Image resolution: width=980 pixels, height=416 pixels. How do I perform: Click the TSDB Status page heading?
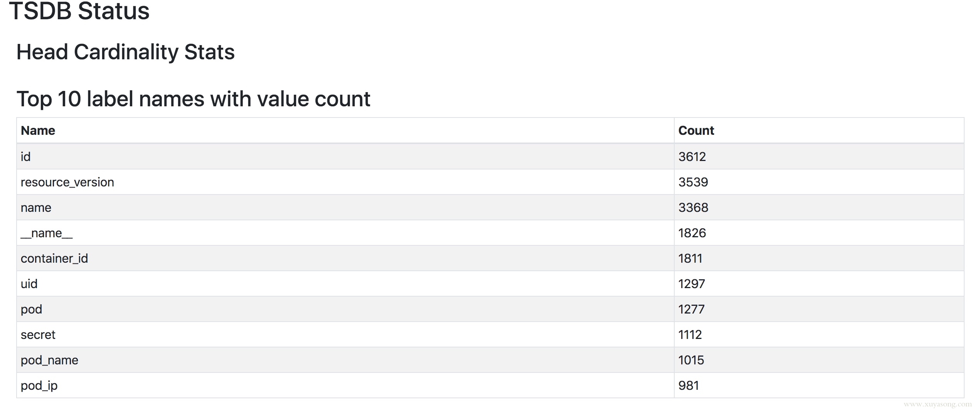(x=79, y=11)
